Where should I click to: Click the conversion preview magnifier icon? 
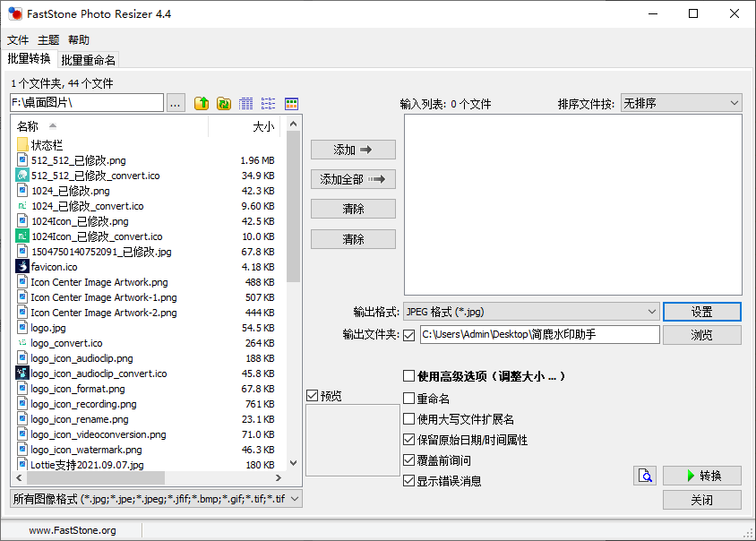pyautogui.click(x=645, y=476)
